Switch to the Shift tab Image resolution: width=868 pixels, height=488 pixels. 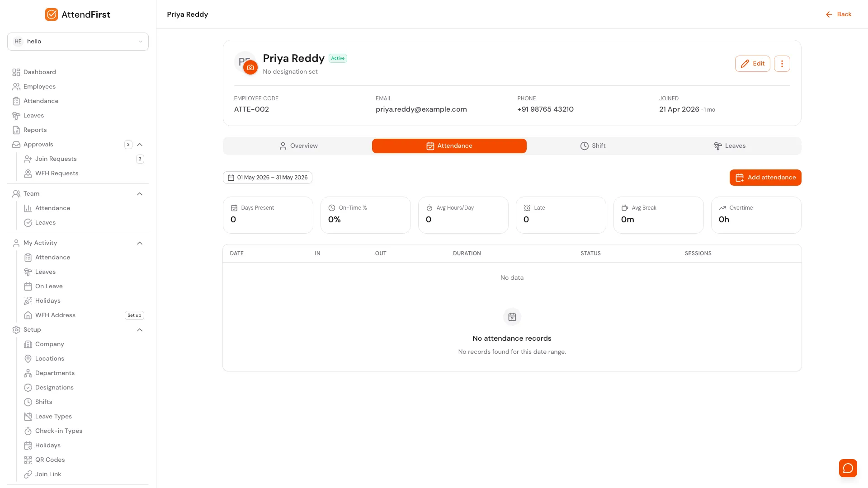593,146
